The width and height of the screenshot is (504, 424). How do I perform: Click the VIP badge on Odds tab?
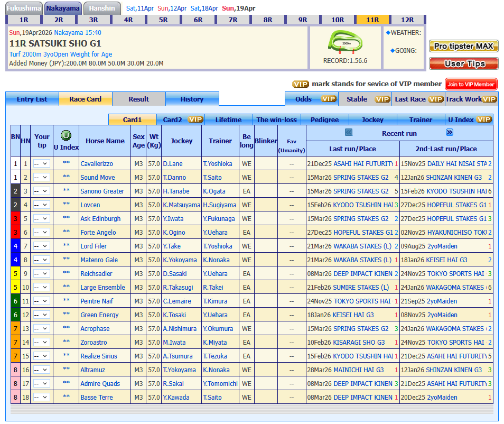pyautogui.click(x=329, y=99)
